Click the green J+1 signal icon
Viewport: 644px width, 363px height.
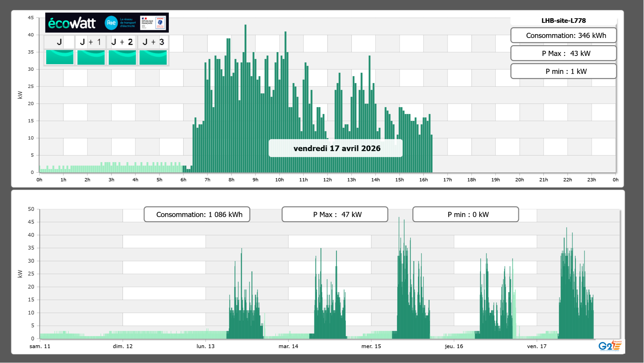click(x=91, y=57)
